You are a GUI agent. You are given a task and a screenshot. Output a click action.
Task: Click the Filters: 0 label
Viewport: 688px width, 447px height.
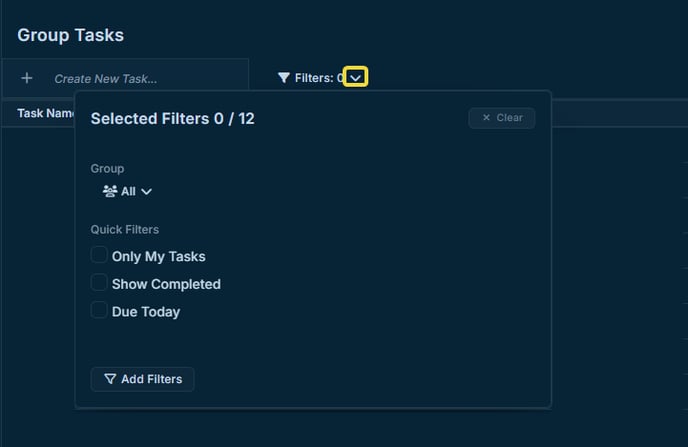[x=319, y=78]
